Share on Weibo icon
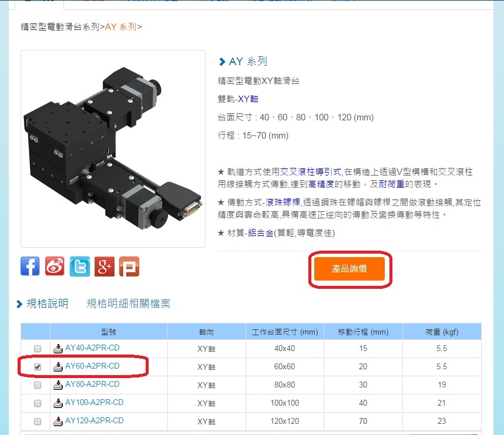504x435 pixels. tap(55, 267)
